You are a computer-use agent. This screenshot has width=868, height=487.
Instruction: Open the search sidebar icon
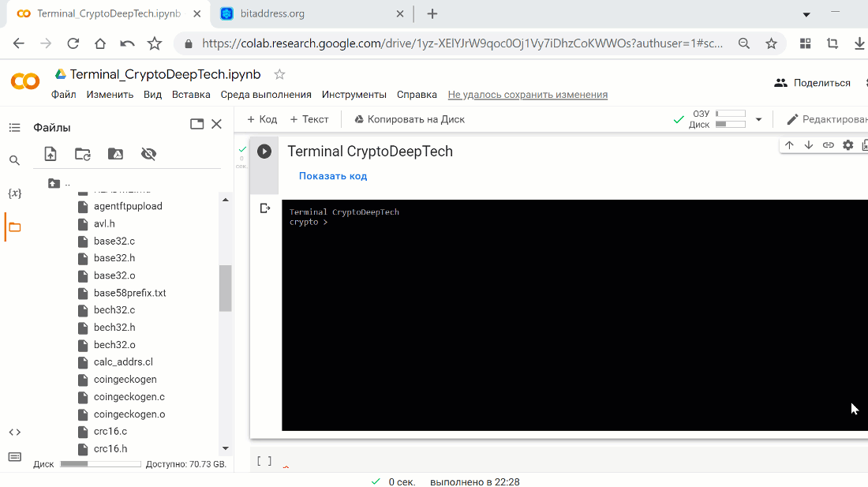14,160
